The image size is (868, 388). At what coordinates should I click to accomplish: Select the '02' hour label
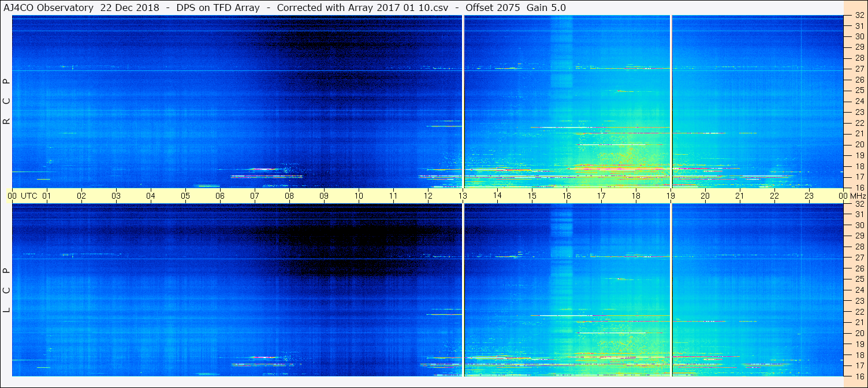tap(81, 196)
